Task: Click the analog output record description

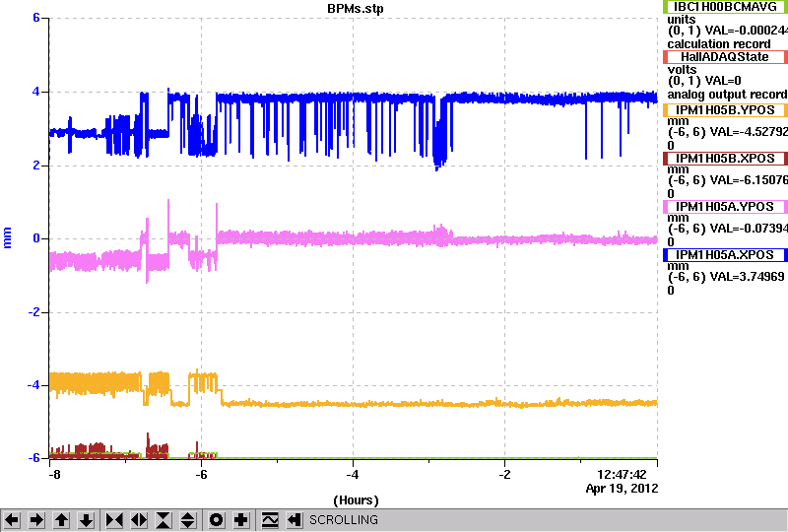Action: click(x=727, y=95)
